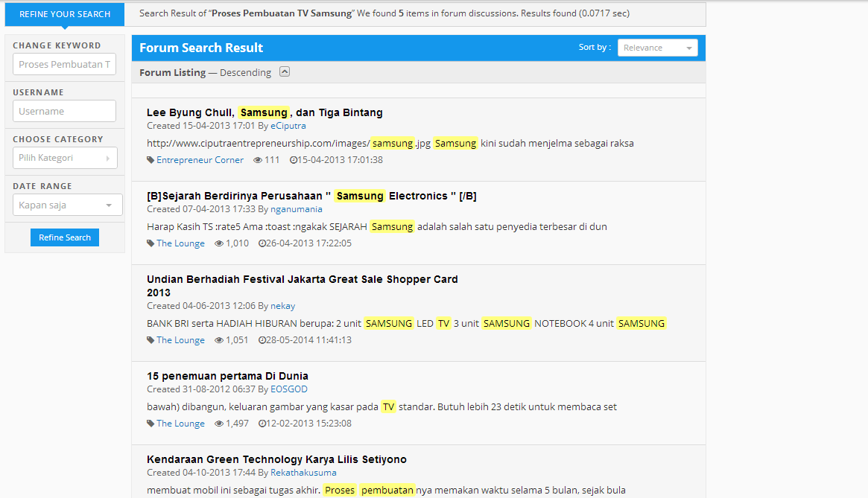Click the tag icon in Samsung Electronics thread row
The image size is (868, 498).
151,243
